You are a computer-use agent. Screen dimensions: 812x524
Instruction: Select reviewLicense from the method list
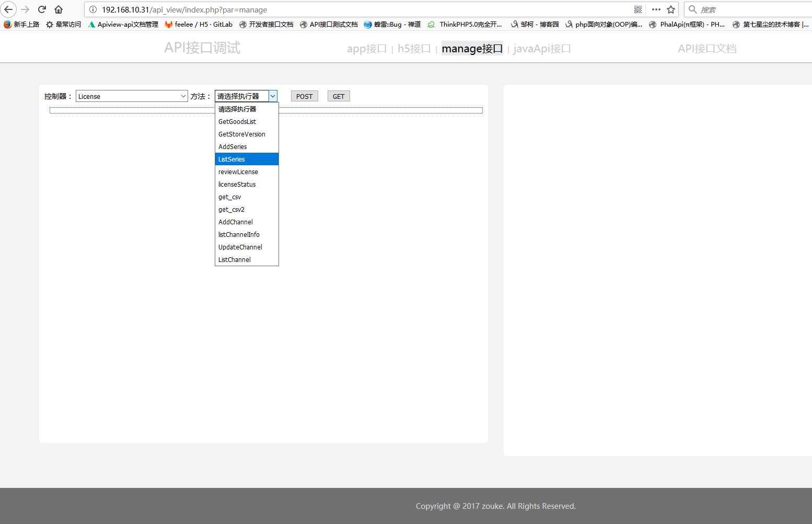(x=247, y=172)
